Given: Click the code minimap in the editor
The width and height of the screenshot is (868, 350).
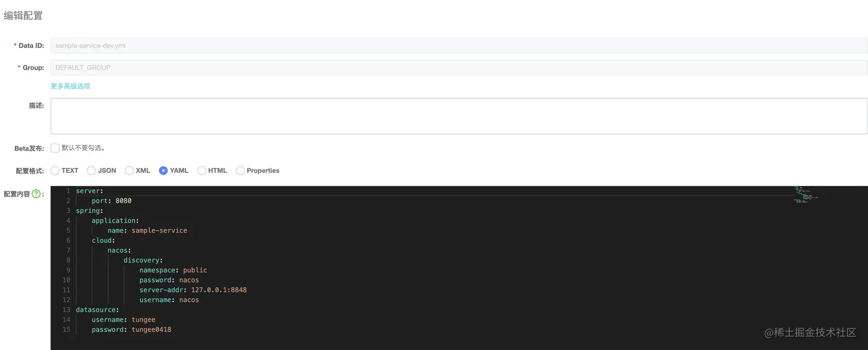Looking at the screenshot, I should tap(806, 195).
